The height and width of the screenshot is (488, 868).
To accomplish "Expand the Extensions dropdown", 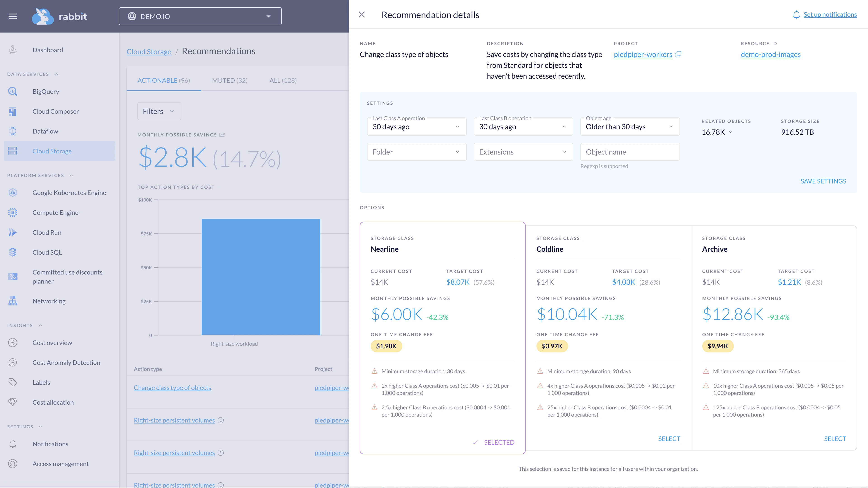I will [x=523, y=152].
